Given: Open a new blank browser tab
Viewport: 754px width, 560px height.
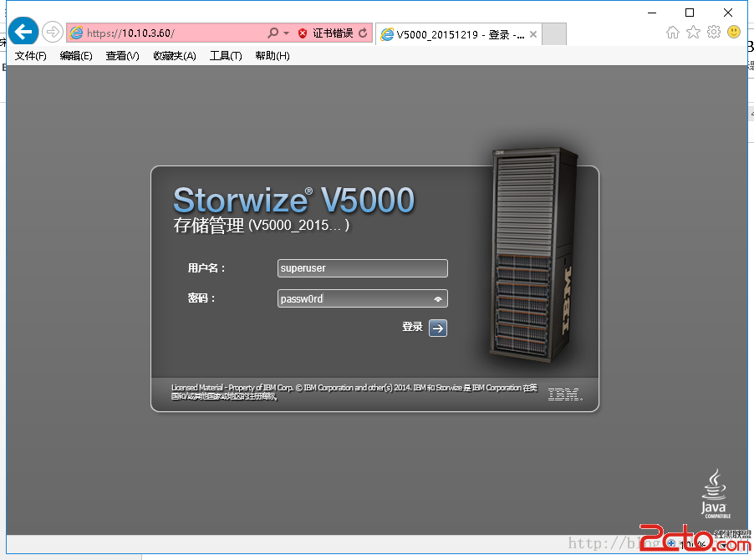Looking at the screenshot, I should (x=554, y=34).
